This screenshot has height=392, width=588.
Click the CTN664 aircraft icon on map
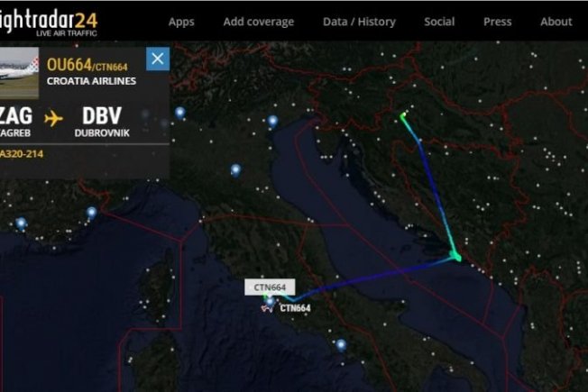[x=267, y=308]
